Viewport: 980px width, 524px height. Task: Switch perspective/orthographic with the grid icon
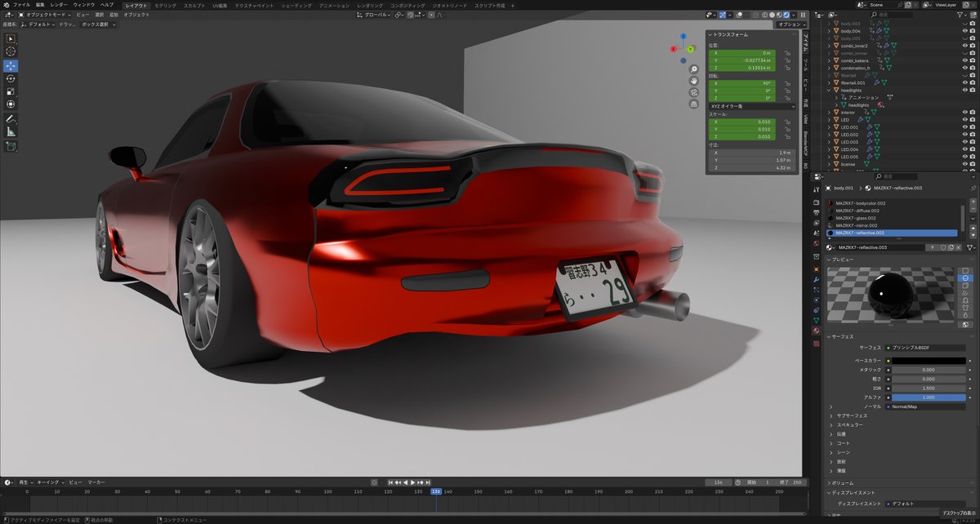(693, 104)
